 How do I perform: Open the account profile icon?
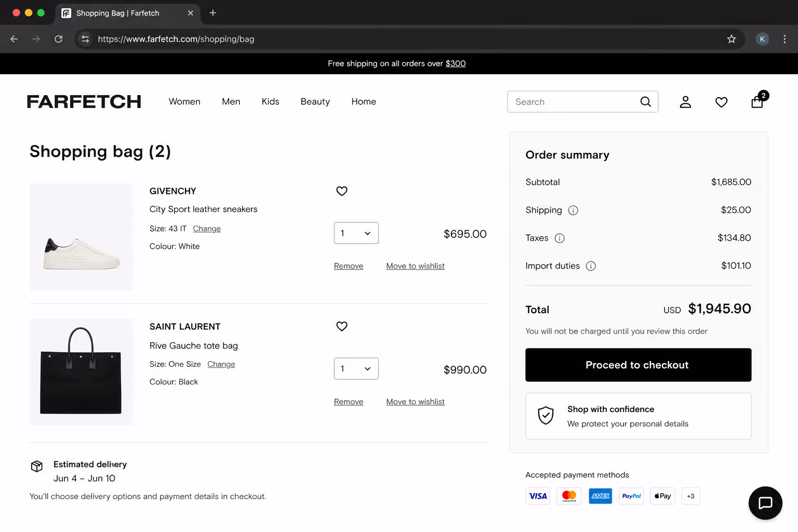(x=685, y=102)
